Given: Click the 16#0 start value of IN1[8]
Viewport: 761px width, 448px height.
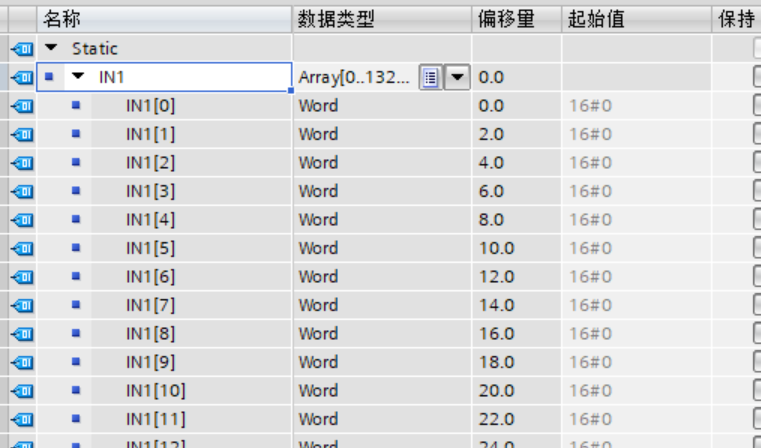Looking at the screenshot, I should (590, 333).
